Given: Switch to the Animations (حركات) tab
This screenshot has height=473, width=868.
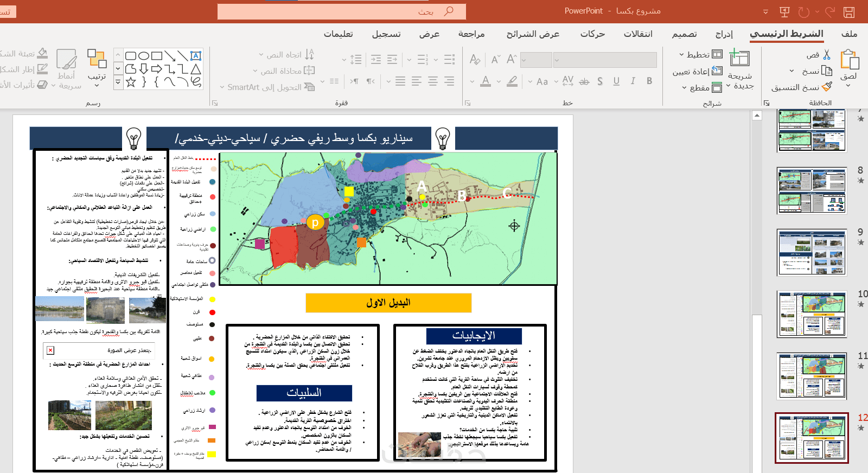Looking at the screenshot, I should 592,34.
